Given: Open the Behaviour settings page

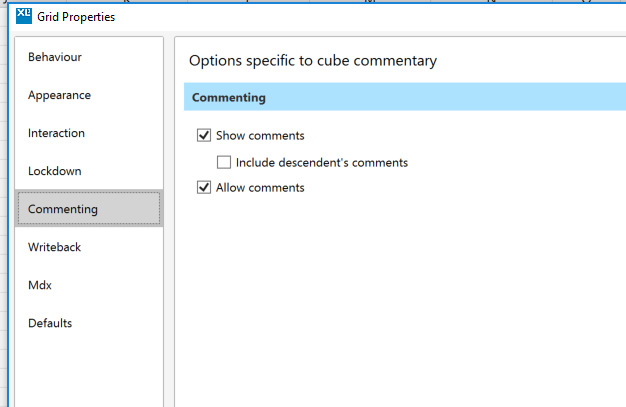Looking at the screenshot, I should 55,57.
